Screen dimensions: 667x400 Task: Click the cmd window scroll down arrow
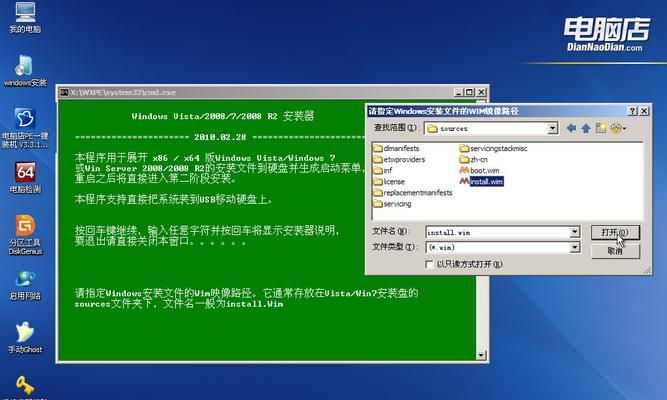coord(481,355)
